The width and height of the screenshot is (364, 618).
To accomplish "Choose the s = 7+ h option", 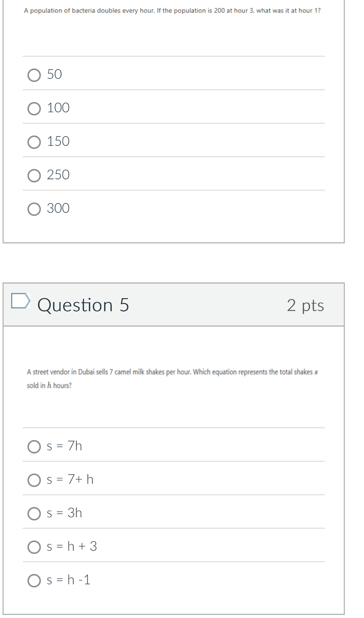I will [34, 480].
